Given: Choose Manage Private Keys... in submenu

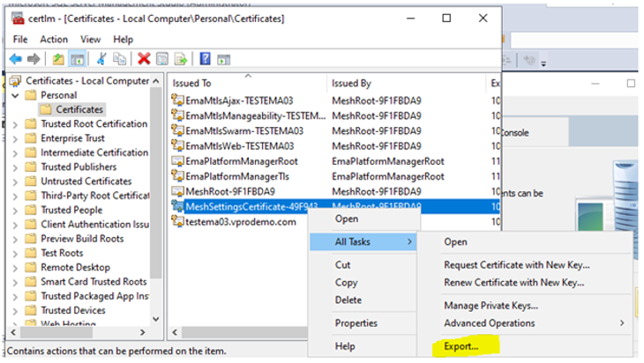Looking at the screenshot, I should coord(490,306).
